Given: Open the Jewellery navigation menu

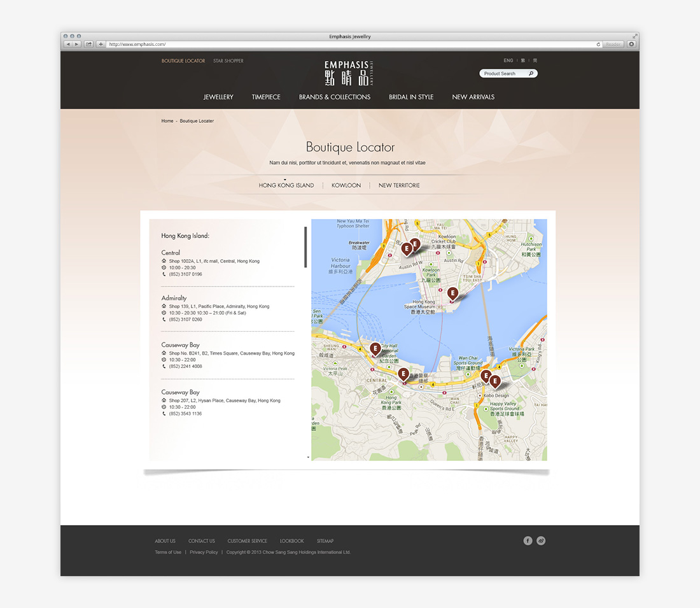Looking at the screenshot, I should [x=218, y=97].
